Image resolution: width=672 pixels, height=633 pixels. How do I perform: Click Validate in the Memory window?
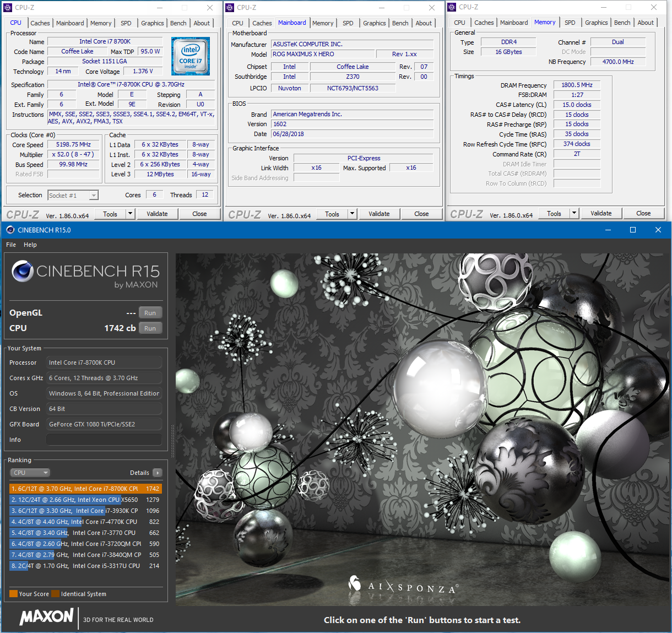click(601, 213)
